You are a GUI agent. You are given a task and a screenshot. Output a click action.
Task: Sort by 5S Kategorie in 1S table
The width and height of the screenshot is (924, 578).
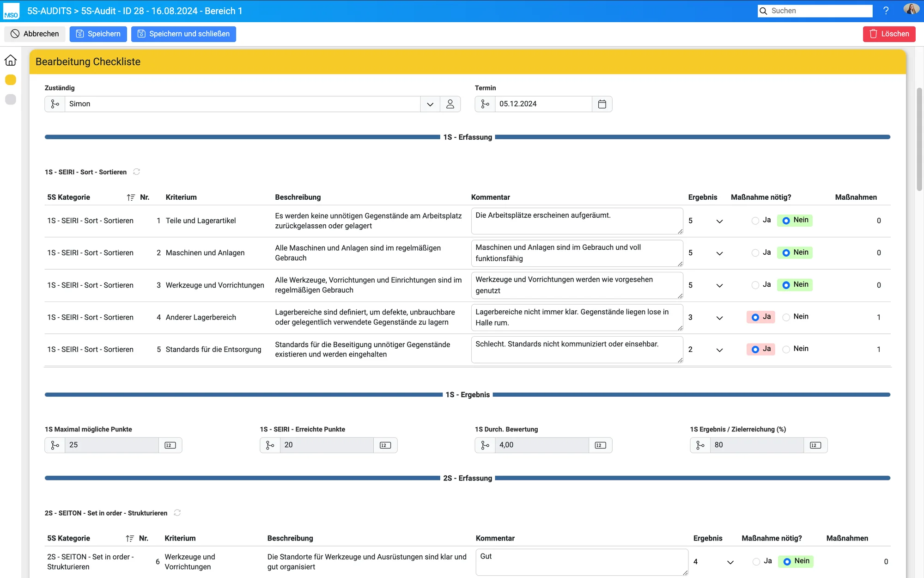(x=131, y=197)
